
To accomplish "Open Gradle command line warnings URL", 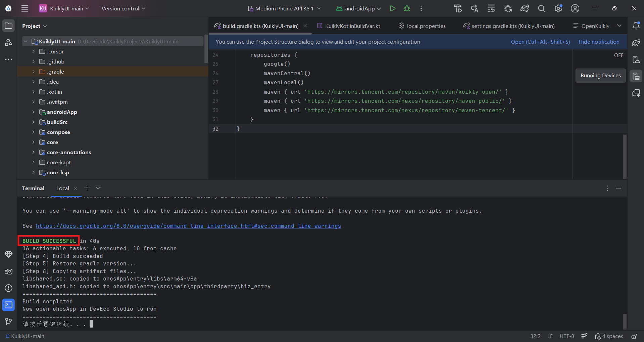I will point(188,226).
